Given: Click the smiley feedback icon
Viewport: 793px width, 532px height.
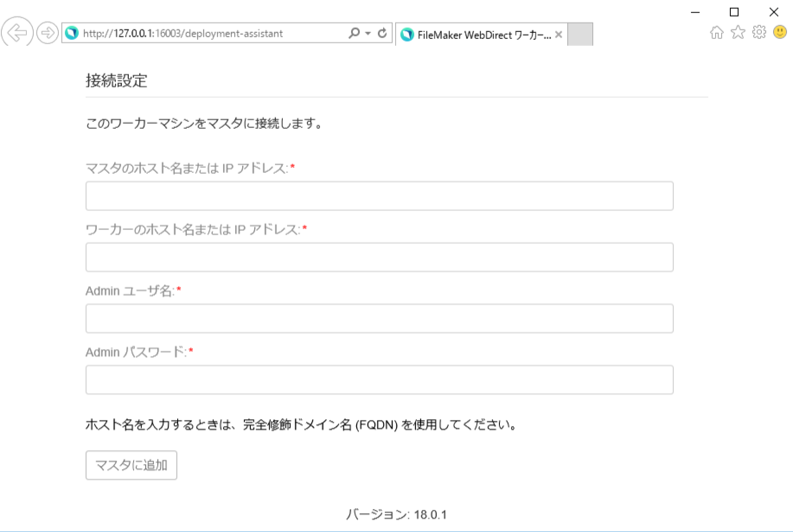Looking at the screenshot, I should pos(780,32).
